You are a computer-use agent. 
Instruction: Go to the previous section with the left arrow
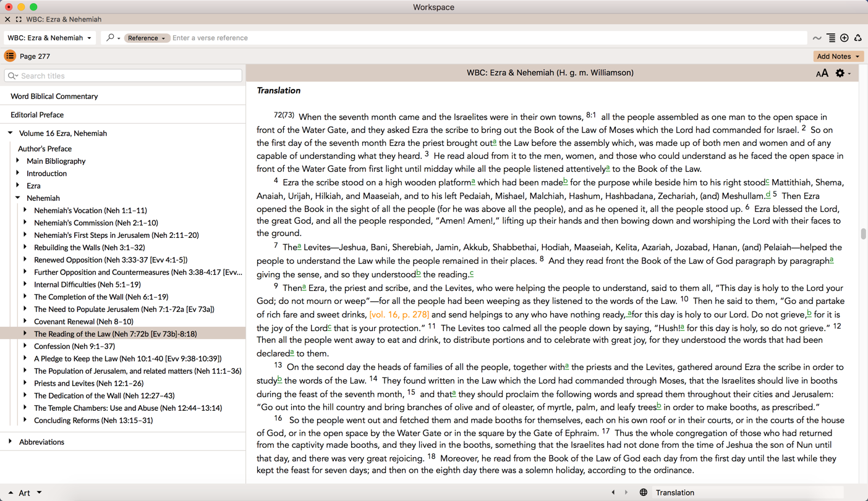(x=613, y=492)
